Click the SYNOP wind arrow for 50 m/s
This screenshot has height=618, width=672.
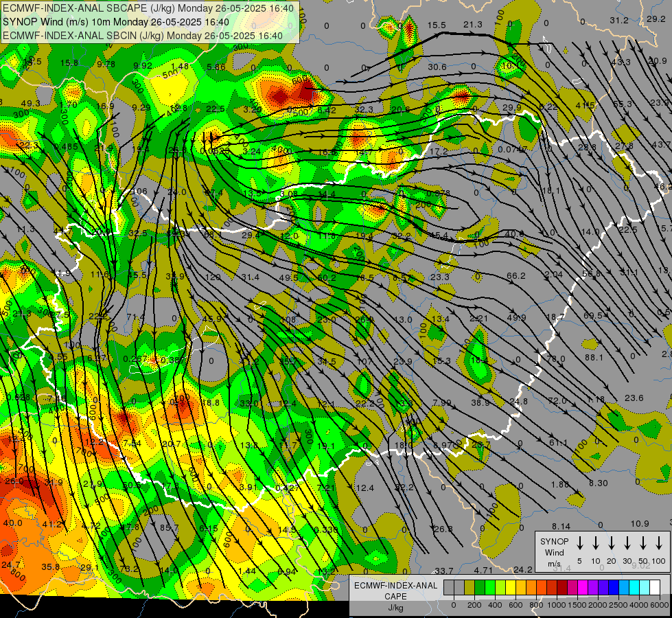tap(643, 543)
